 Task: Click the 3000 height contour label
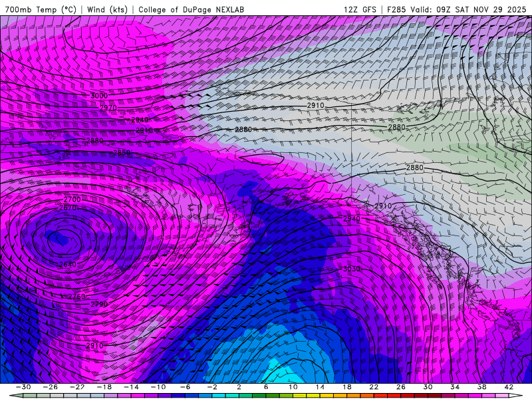tap(99, 96)
